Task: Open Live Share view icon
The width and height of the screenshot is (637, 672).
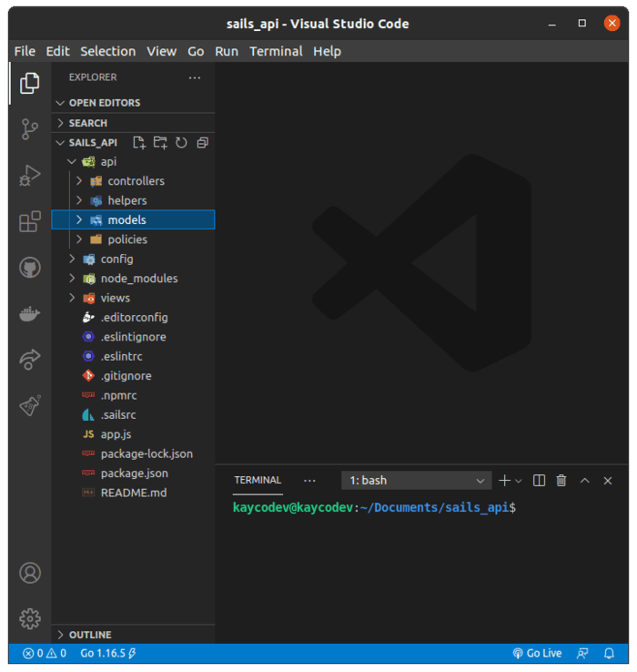Action: point(29,359)
